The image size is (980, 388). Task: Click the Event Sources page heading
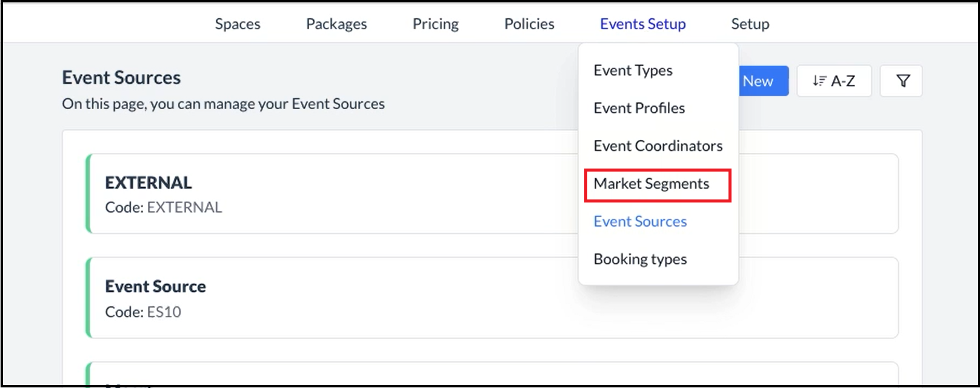tap(121, 78)
